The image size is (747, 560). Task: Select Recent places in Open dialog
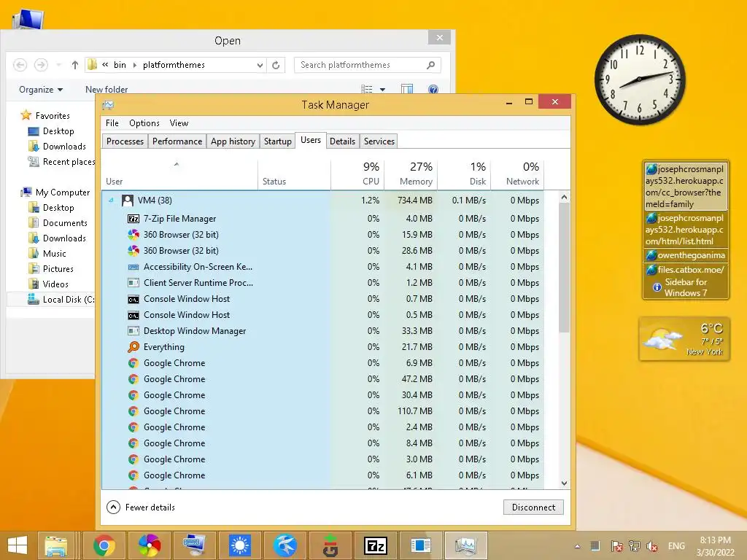point(62,162)
